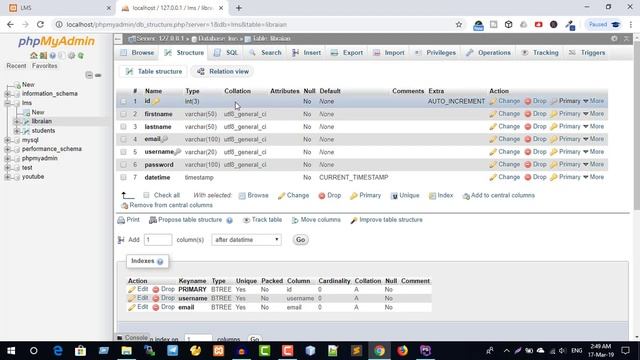Image resolution: width=640 pixels, height=360 pixels.
Task: Open phpMyAdmin home icon in sidebar
Action: point(33,55)
